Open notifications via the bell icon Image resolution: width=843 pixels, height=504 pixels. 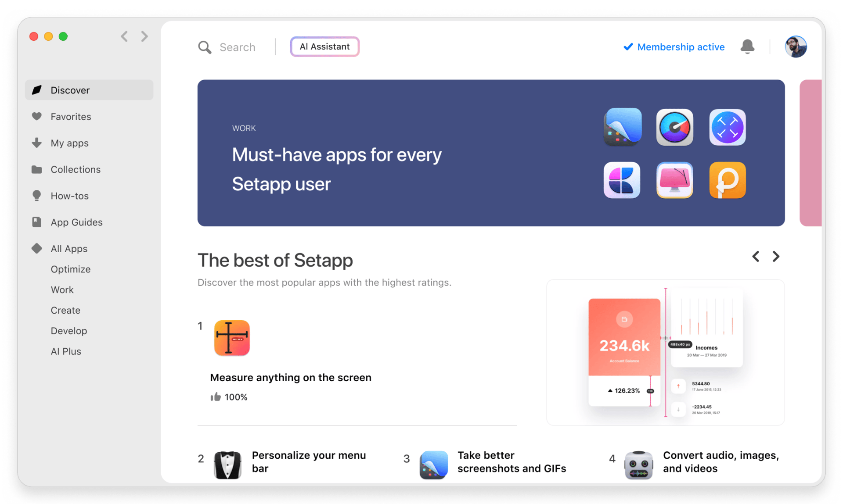pos(747,46)
